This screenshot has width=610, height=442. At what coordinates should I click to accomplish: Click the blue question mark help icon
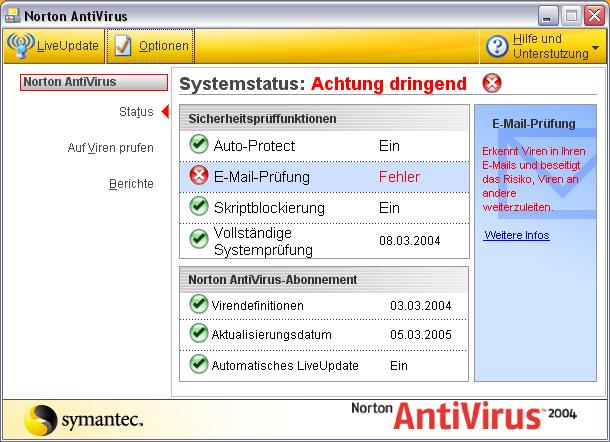[497, 47]
